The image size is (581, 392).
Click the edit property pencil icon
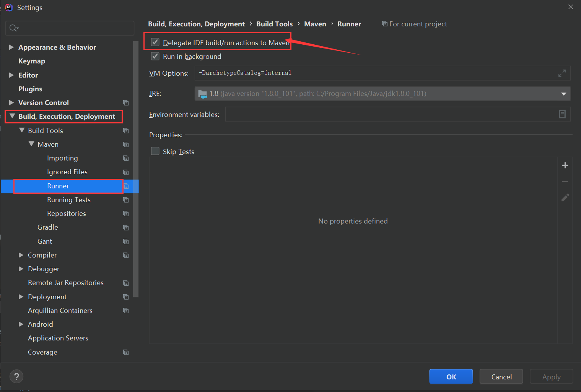tap(565, 198)
